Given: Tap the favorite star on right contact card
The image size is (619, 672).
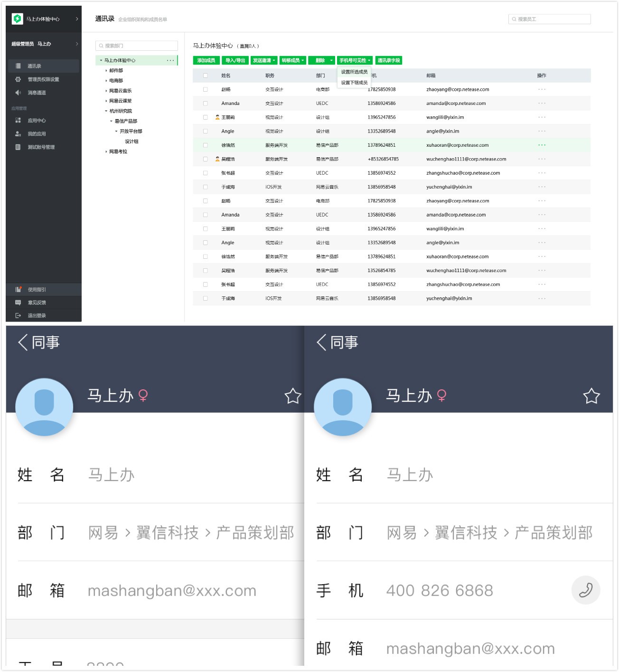Looking at the screenshot, I should coord(591,396).
